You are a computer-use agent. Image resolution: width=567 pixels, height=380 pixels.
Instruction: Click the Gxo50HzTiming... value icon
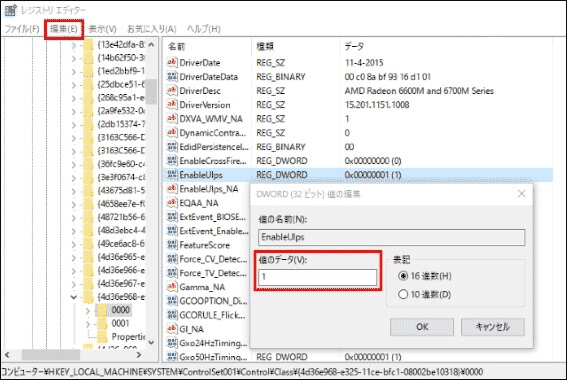click(172, 357)
